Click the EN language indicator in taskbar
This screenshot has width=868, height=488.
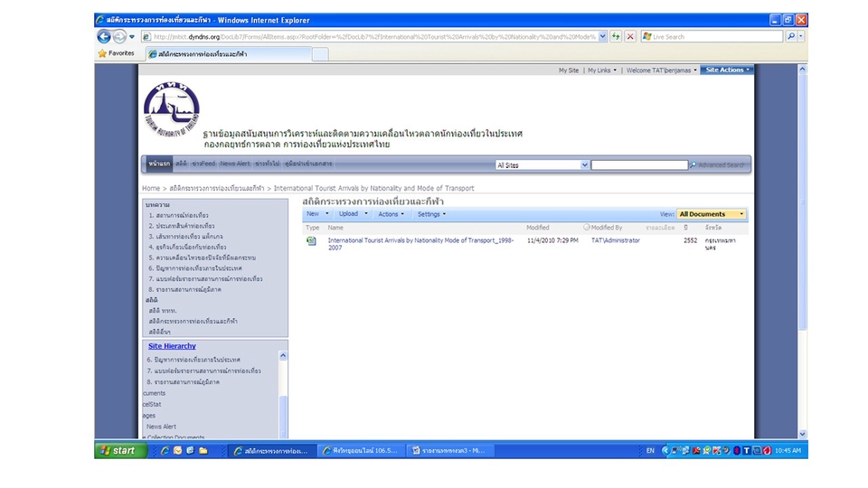(650, 451)
